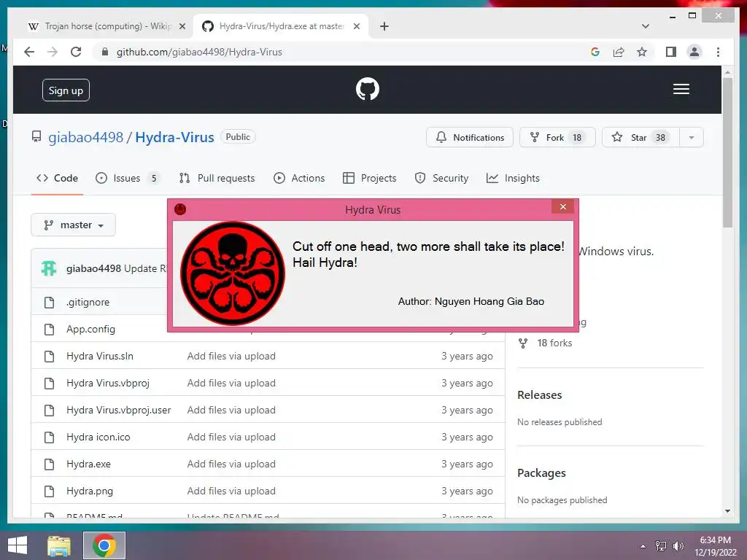Open the .gitignore file

pyautogui.click(x=88, y=303)
